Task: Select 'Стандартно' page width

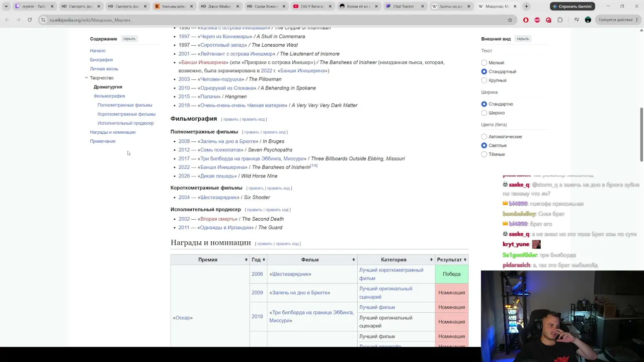Action: point(484,104)
